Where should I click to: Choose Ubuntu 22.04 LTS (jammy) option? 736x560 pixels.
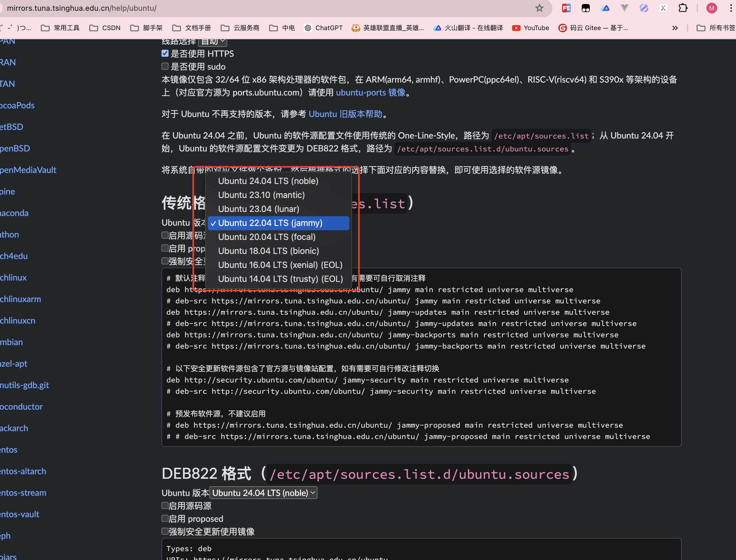tap(279, 223)
